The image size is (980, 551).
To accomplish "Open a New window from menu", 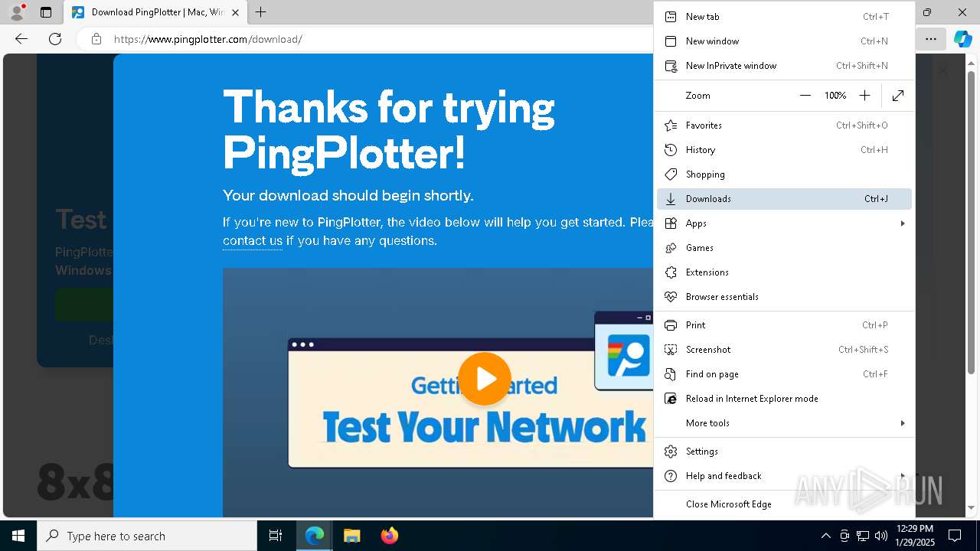I will pyautogui.click(x=784, y=41).
